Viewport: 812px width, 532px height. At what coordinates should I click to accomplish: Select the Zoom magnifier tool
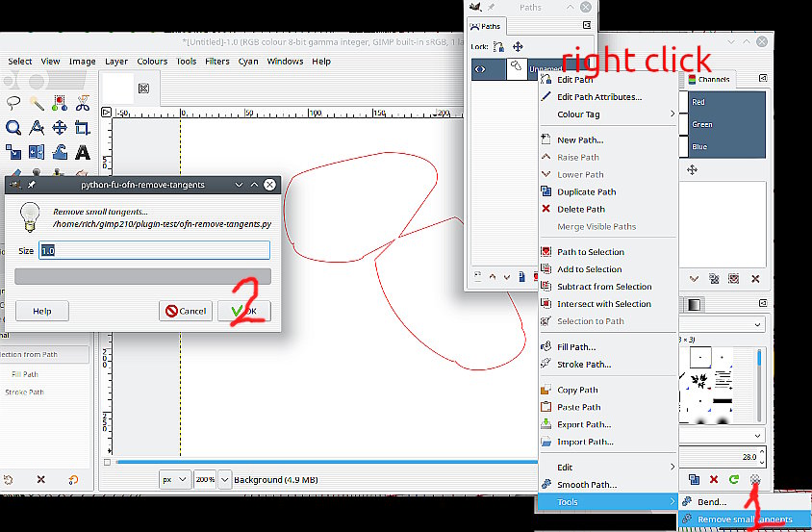pyautogui.click(x=13, y=127)
